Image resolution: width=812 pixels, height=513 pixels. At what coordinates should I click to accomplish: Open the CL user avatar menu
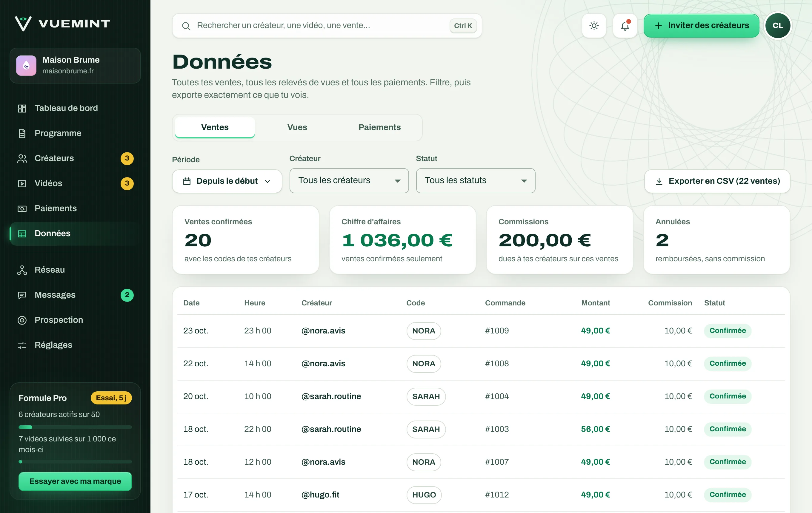click(778, 26)
